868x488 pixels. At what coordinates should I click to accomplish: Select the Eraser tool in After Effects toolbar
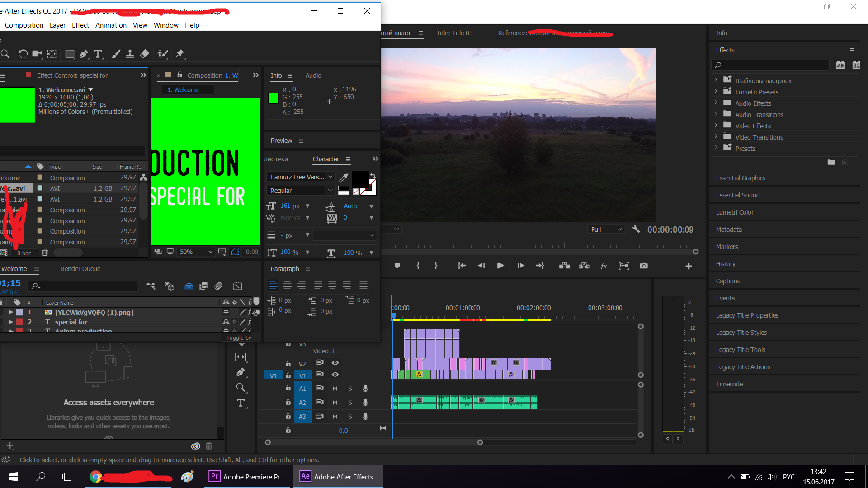(144, 54)
